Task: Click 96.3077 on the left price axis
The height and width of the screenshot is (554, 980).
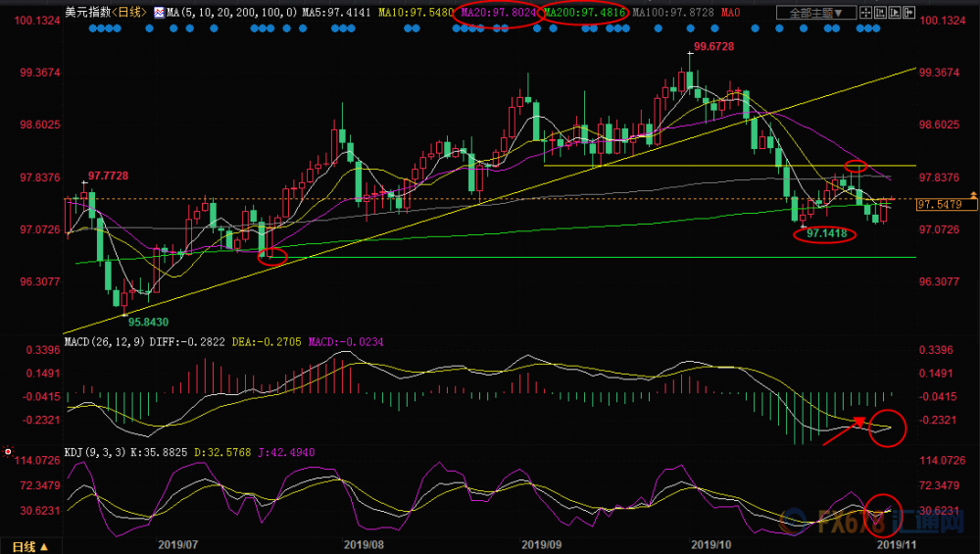Action: pyautogui.click(x=40, y=281)
